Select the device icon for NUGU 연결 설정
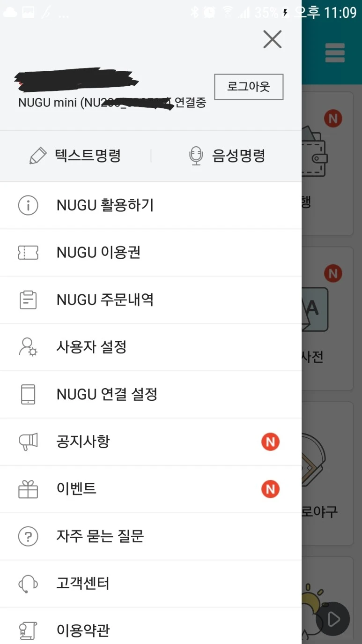The width and height of the screenshot is (362, 644). click(x=28, y=394)
